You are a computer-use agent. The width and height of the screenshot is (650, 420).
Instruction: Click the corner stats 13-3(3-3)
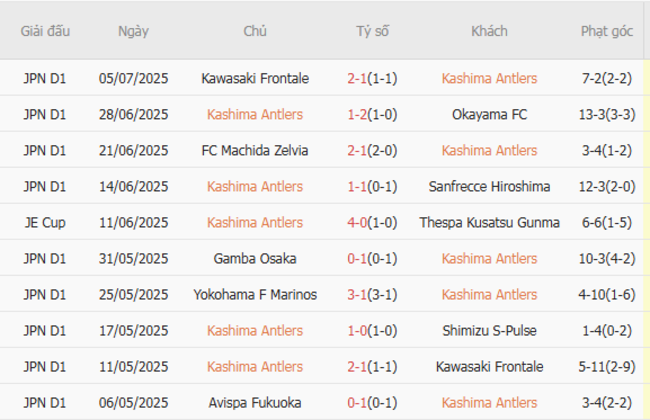click(x=608, y=114)
